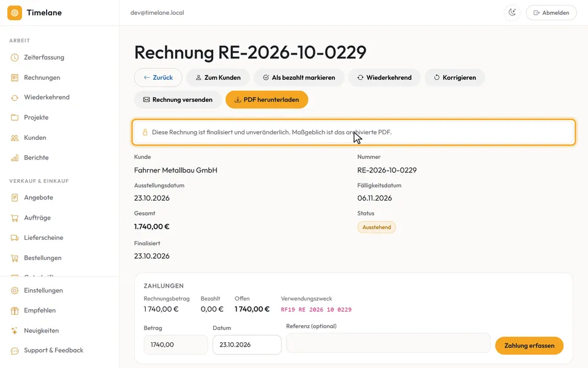Click the Fälligkeitsdatum value 06.11.2026
Image resolution: width=588 pixels, height=368 pixels.
coord(375,198)
